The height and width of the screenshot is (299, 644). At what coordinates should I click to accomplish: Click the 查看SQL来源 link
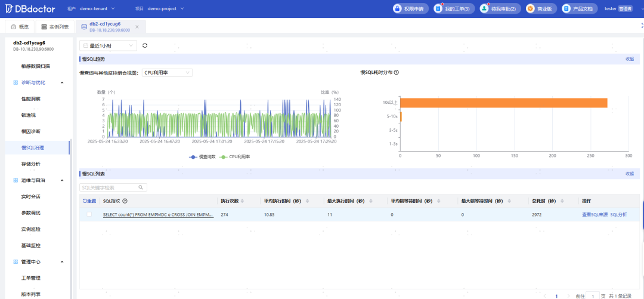(594, 214)
